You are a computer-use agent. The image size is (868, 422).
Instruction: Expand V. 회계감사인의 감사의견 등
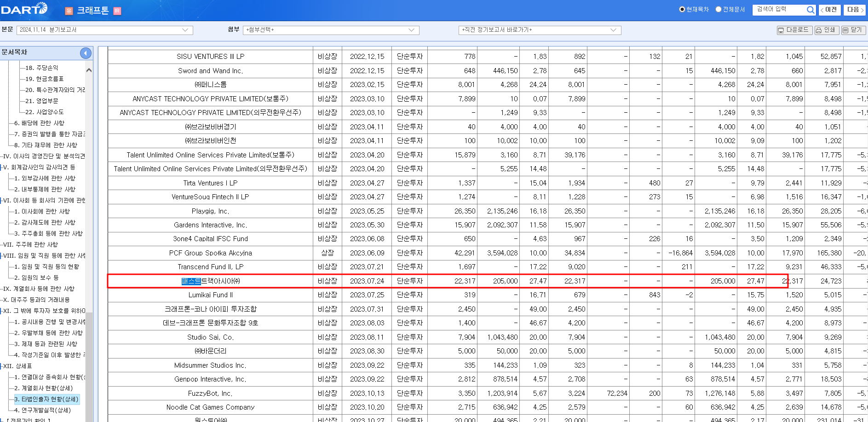click(x=39, y=167)
